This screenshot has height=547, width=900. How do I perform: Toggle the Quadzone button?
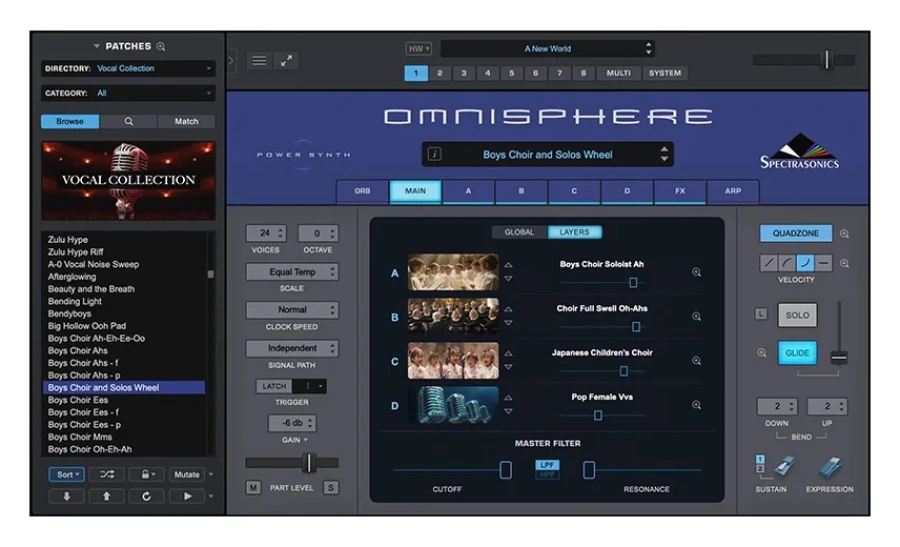click(x=796, y=233)
